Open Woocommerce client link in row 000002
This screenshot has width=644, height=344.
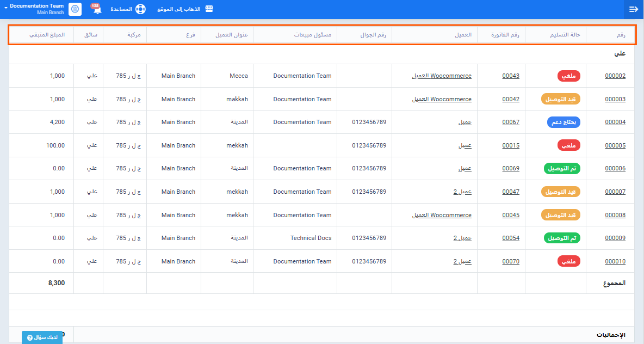pyautogui.click(x=442, y=76)
